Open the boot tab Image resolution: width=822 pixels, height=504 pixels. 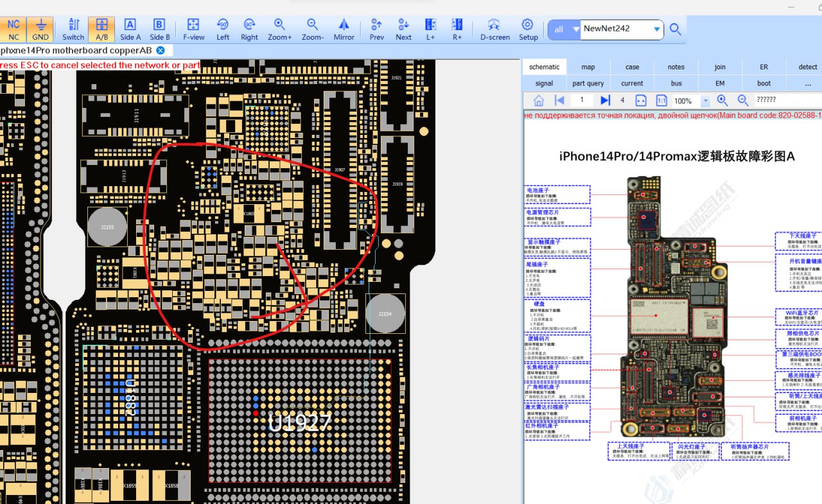coord(764,83)
